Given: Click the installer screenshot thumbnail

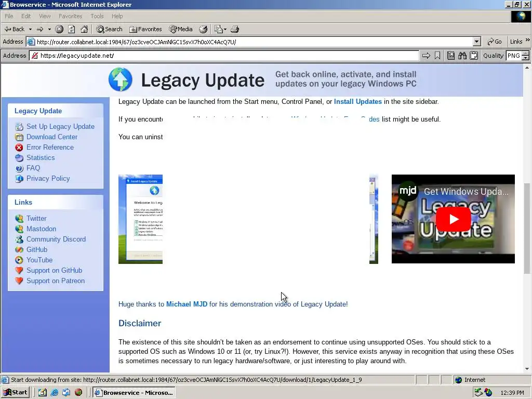Looking at the screenshot, I should click(x=140, y=219).
